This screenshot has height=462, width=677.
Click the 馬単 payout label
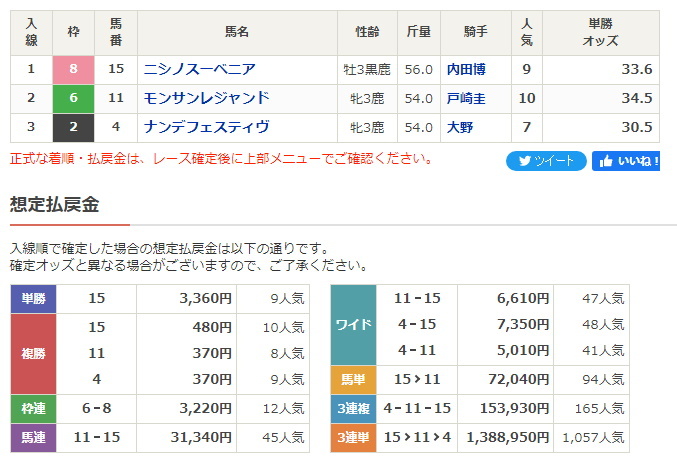click(353, 380)
